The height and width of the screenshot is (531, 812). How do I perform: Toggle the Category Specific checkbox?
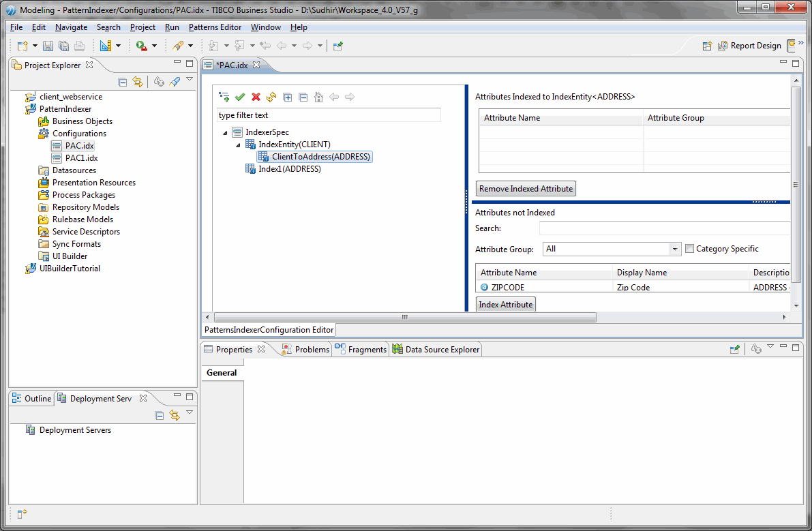click(690, 249)
